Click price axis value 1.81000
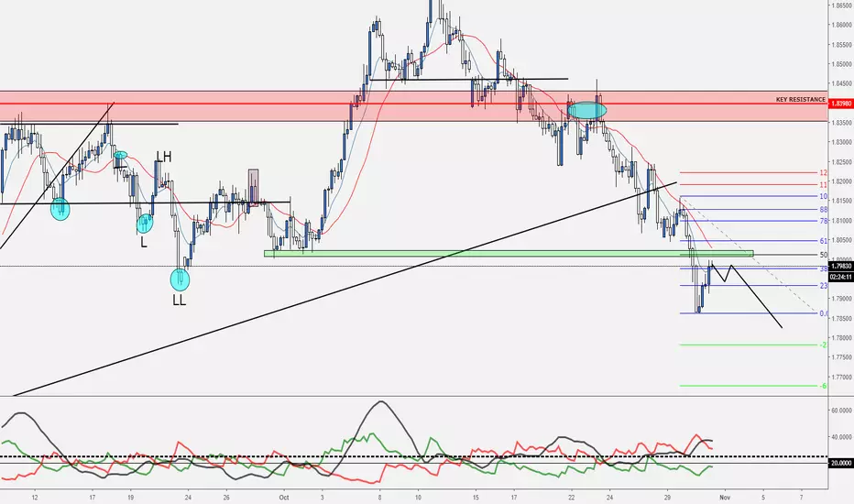The width and height of the screenshot is (854, 504). pos(842,221)
